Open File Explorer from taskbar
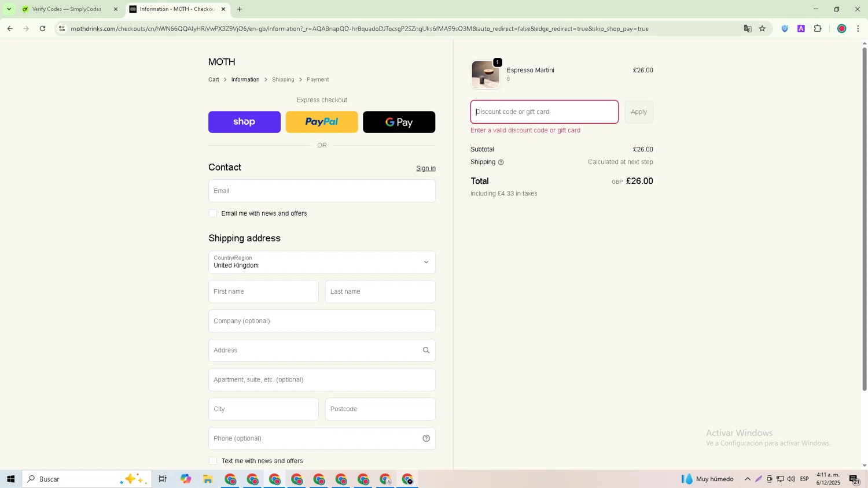868x488 pixels. (x=208, y=479)
